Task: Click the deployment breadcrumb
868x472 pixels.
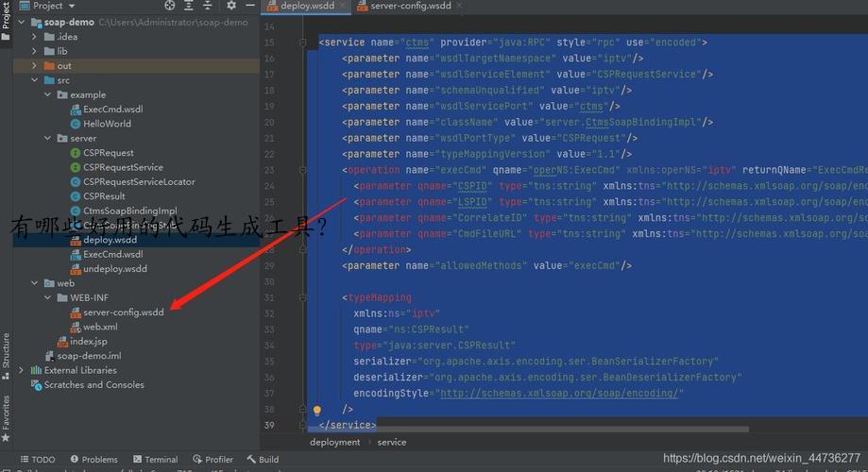Action: (334, 442)
